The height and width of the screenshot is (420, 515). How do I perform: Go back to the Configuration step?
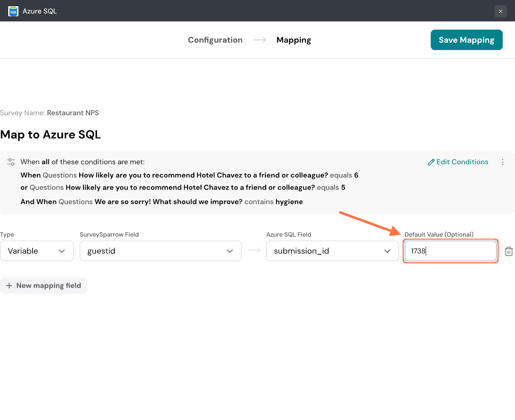215,40
